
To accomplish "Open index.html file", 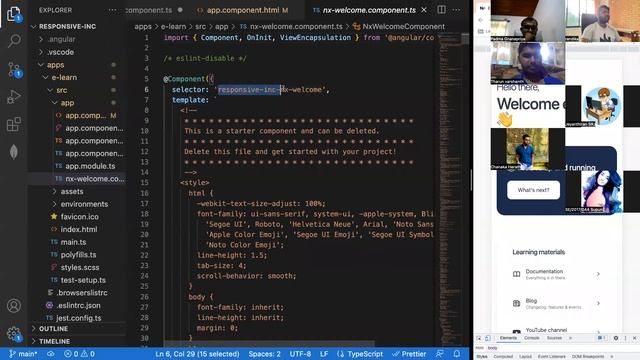I will click(x=79, y=229).
